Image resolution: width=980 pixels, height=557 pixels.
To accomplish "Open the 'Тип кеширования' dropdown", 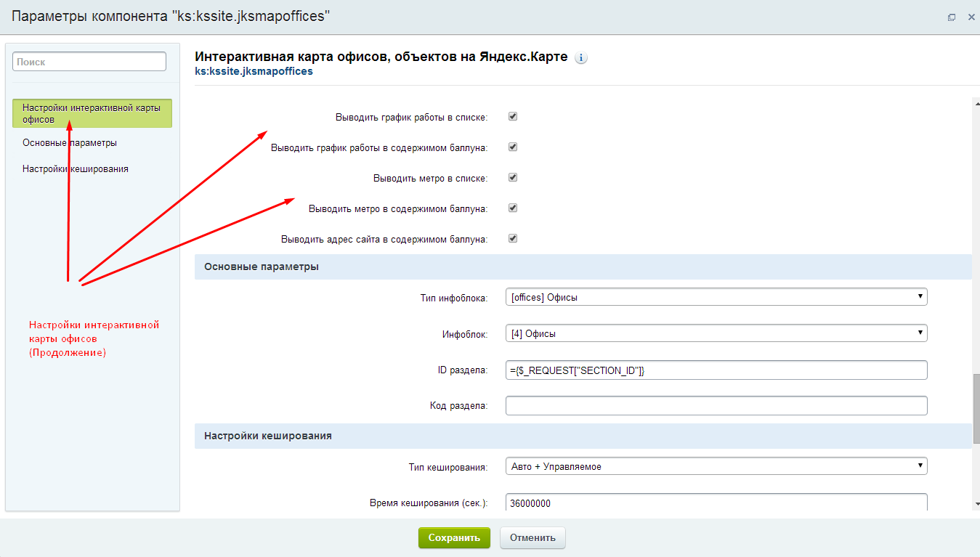I will click(x=716, y=466).
